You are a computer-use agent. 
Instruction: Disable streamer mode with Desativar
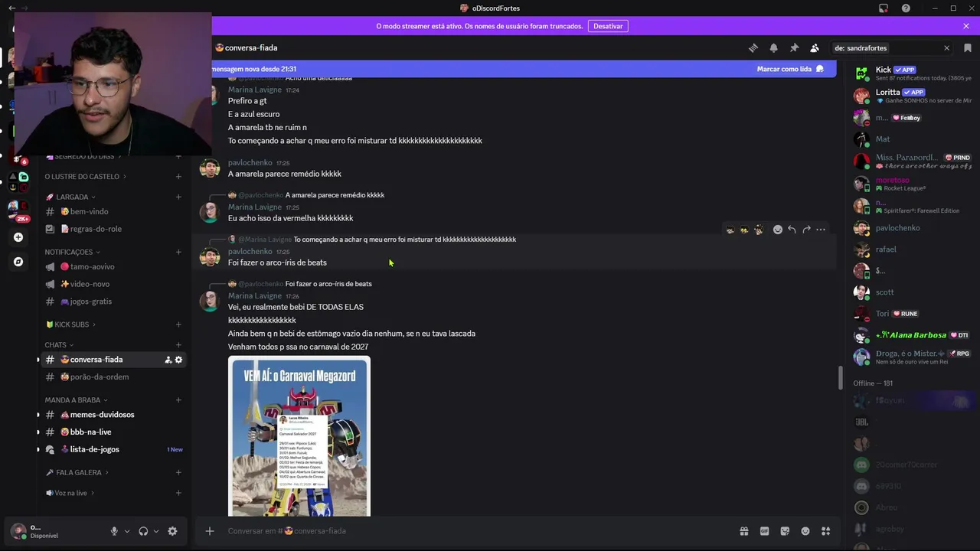[608, 26]
